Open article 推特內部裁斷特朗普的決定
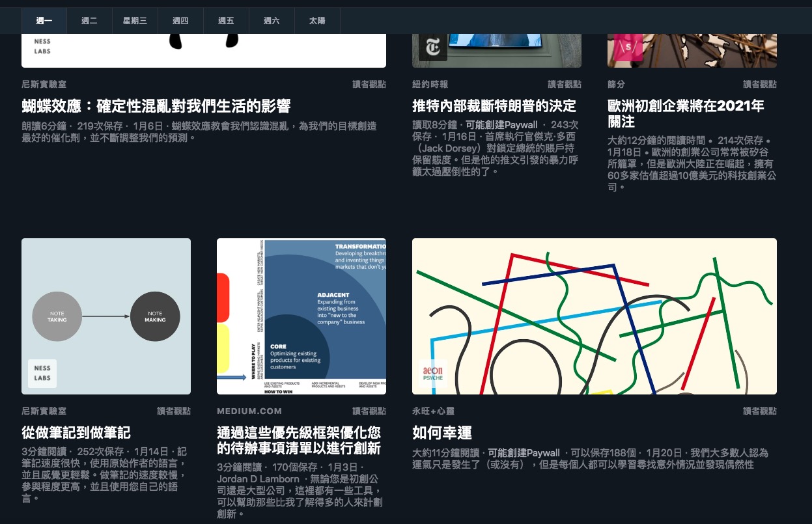812x524 pixels. (x=494, y=106)
